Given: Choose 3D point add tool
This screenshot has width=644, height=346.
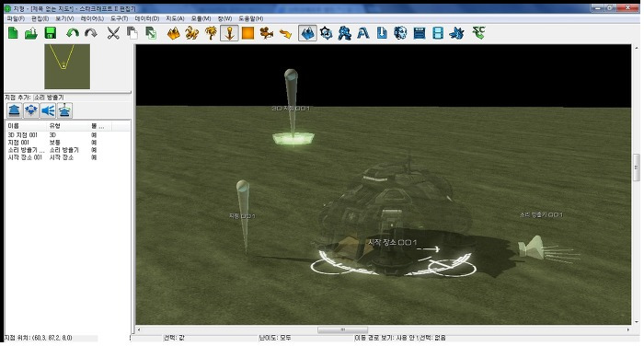Looking at the screenshot, I should coord(65,110).
